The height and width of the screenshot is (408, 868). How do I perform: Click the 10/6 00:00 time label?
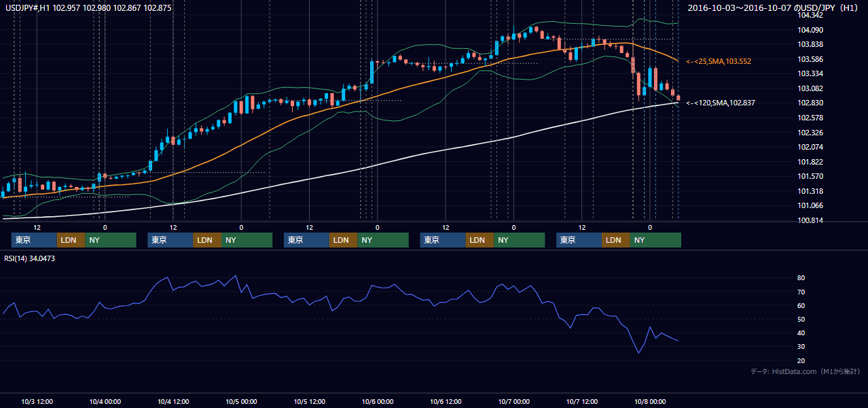377,401
